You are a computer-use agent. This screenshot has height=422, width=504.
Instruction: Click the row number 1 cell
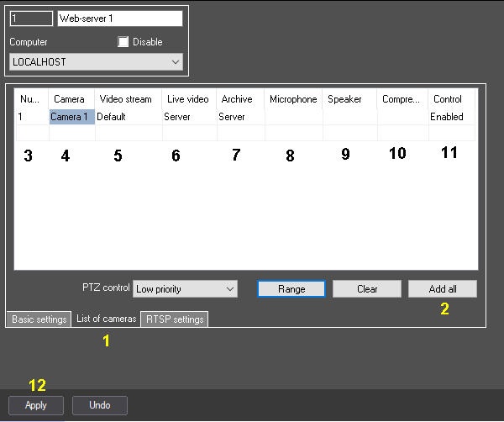point(32,117)
